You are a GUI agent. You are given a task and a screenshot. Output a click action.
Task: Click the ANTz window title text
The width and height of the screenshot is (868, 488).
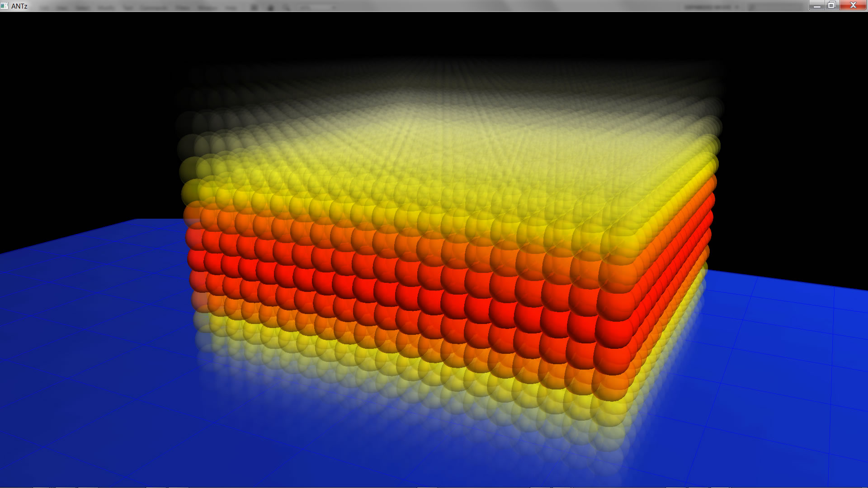click(x=19, y=6)
